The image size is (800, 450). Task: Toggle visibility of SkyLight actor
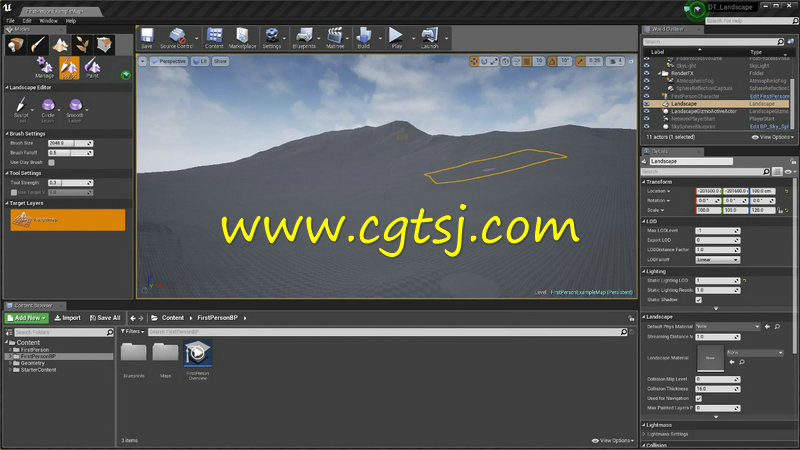[x=646, y=66]
